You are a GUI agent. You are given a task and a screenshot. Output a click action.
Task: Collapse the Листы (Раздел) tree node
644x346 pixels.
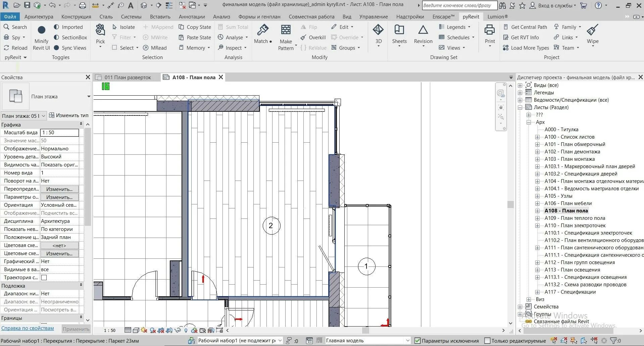(x=520, y=107)
